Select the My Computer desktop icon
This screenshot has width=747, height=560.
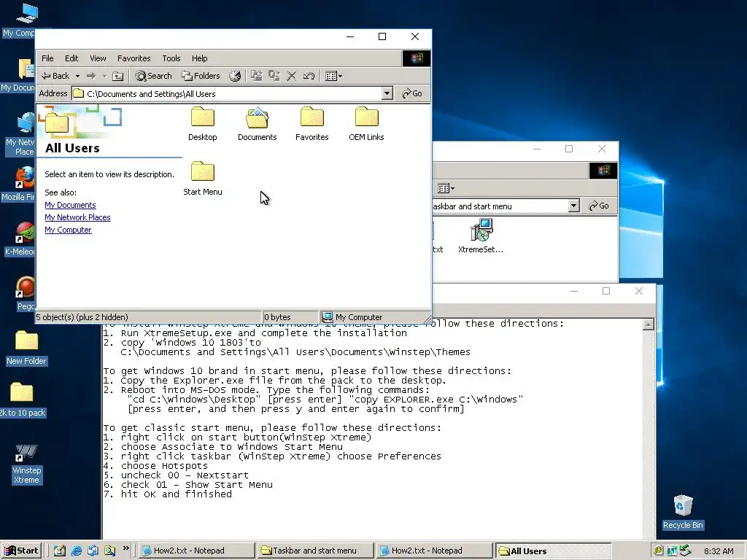[x=19, y=20]
